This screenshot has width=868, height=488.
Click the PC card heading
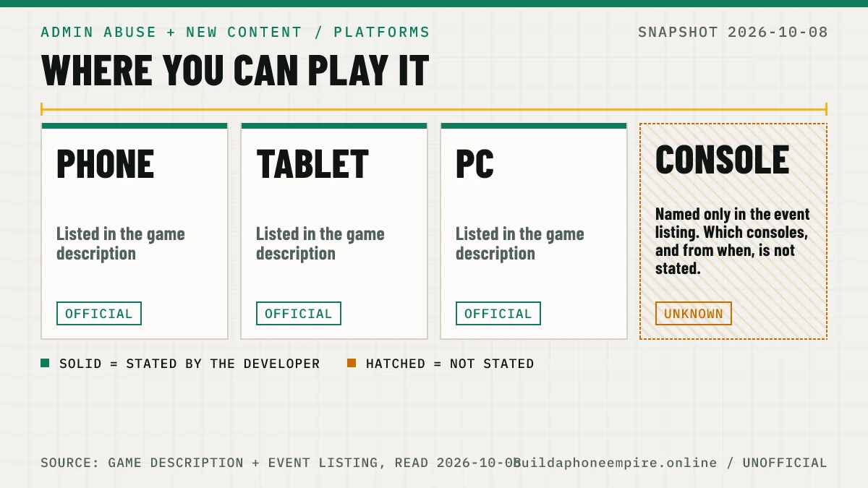click(475, 163)
